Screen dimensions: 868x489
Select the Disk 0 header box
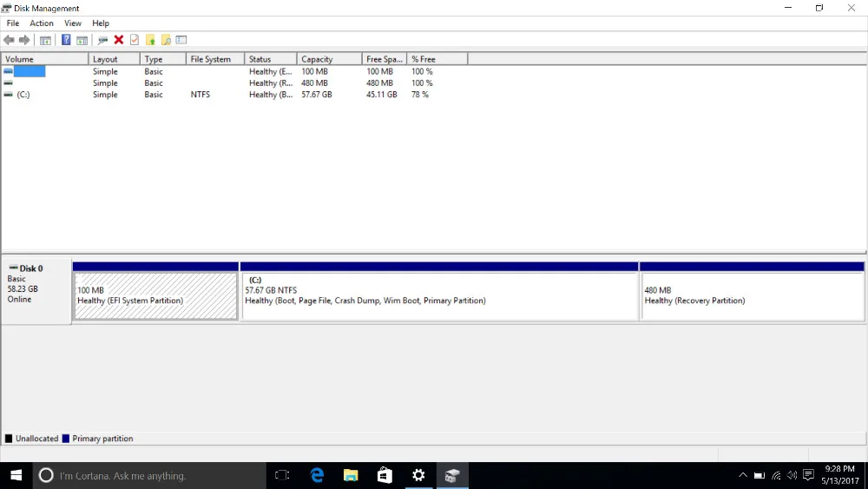36,291
